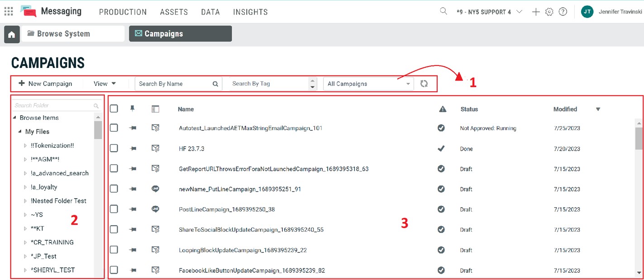Tick checkbox for LoopingBlockUpdateCampaign row
Image resolution: width=644 pixels, height=280 pixels.
pos(114,250)
